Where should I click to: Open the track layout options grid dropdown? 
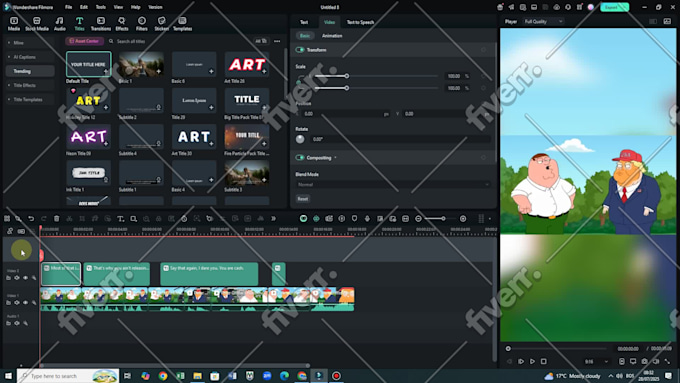point(484,219)
